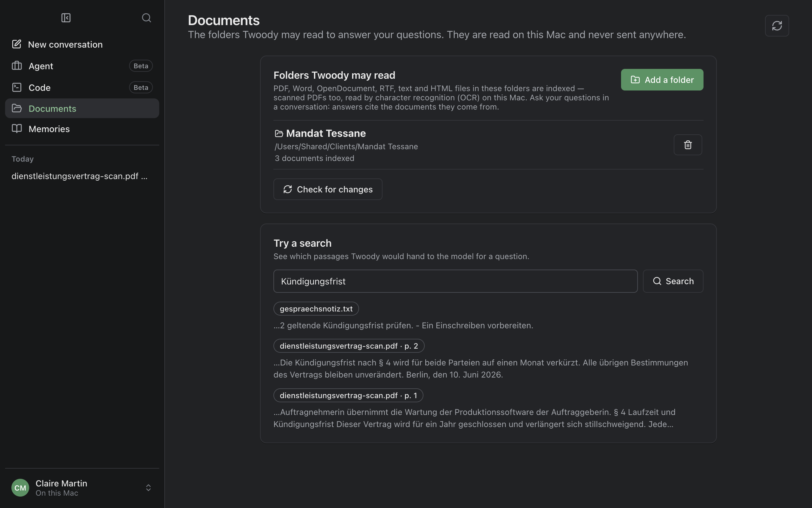
Task: Click Check for changes button
Action: click(328, 189)
